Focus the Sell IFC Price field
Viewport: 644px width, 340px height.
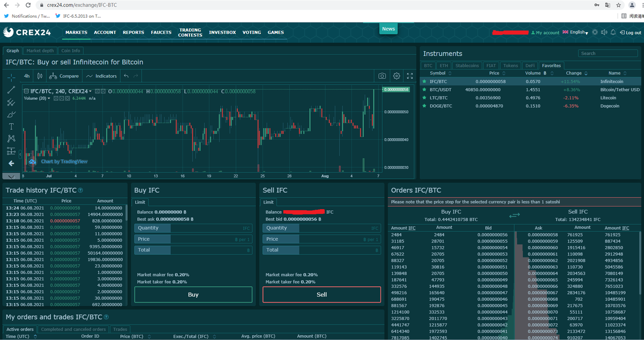click(322, 239)
